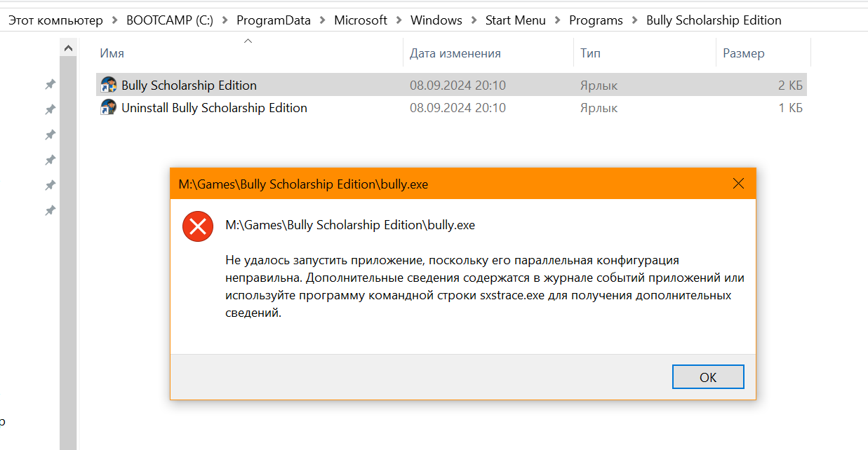Open the Этот компьютер breadcrumb segment
The image size is (868, 450).
coord(55,20)
